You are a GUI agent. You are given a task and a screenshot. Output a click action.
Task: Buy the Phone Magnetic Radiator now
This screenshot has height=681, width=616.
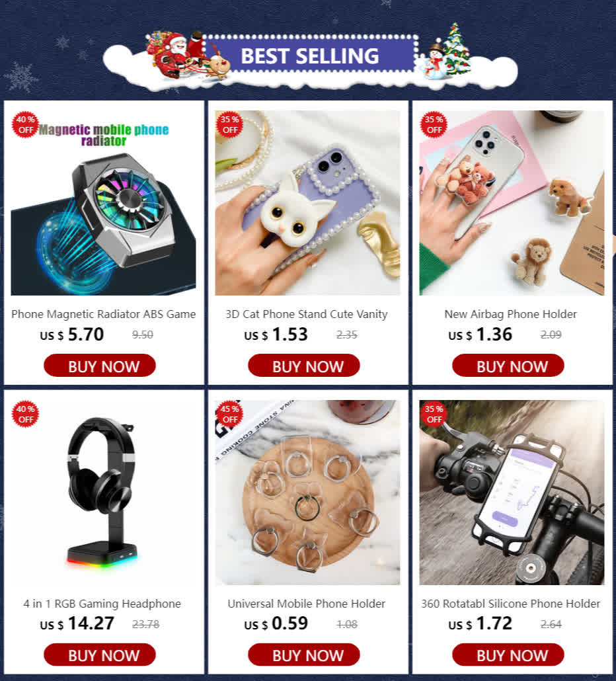coord(100,366)
